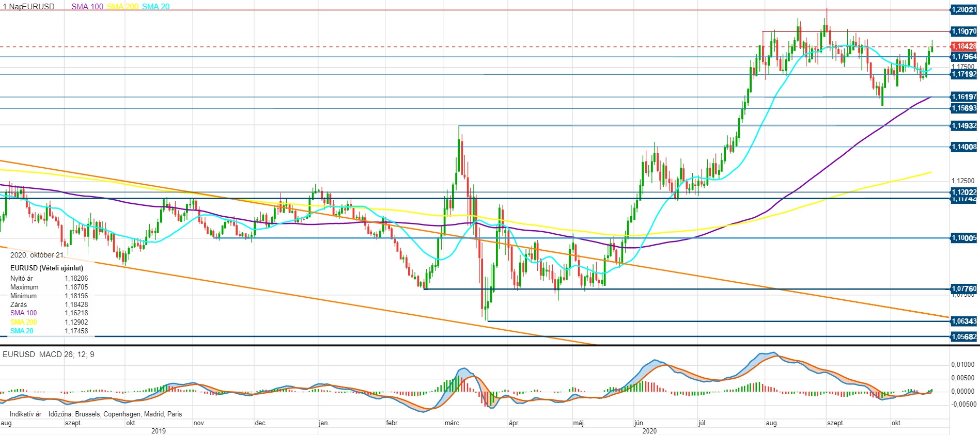
Task: Select the 1,05682 price level label
Action: click(x=964, y=337)
